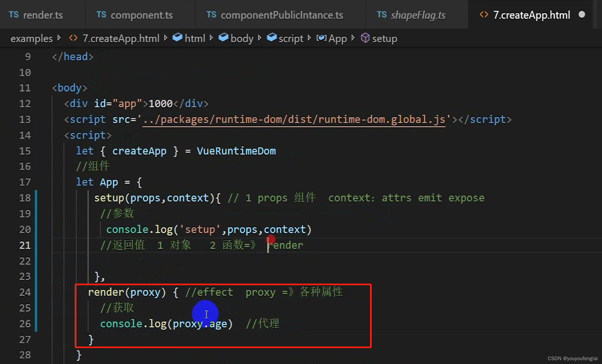Click the 'attrs emit expose' comment text
The height and width of the screenshot is (364, 602).
click(433, 198)
